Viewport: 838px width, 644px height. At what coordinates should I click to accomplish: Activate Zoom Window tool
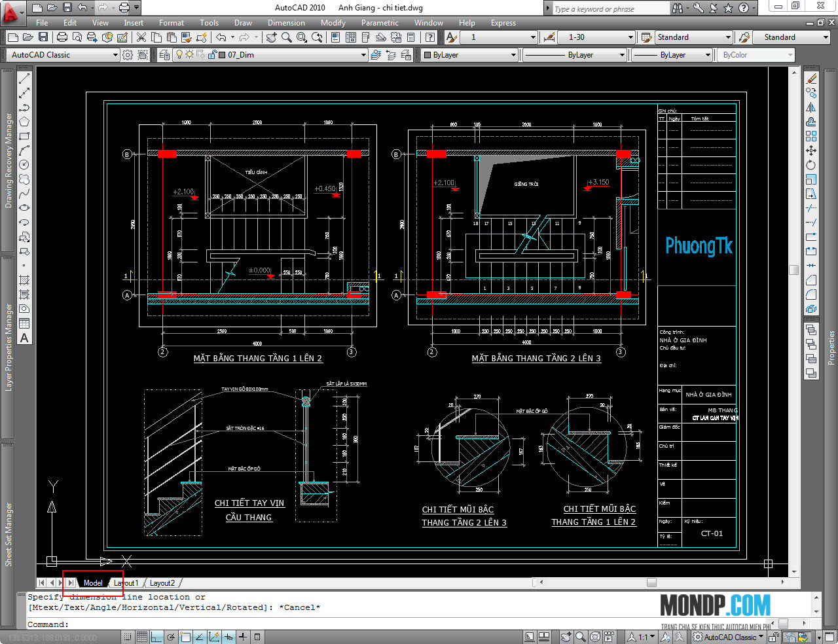coord(302,37)
